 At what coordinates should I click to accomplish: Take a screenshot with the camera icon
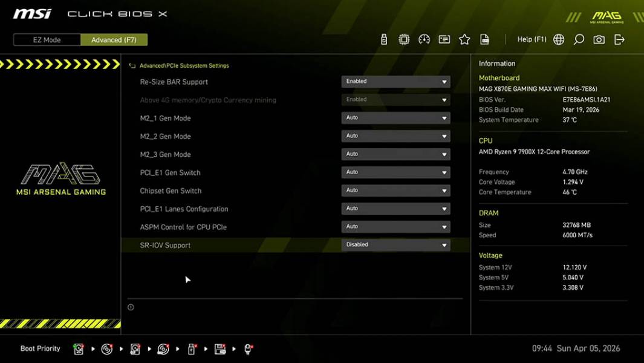coord(598,39)
